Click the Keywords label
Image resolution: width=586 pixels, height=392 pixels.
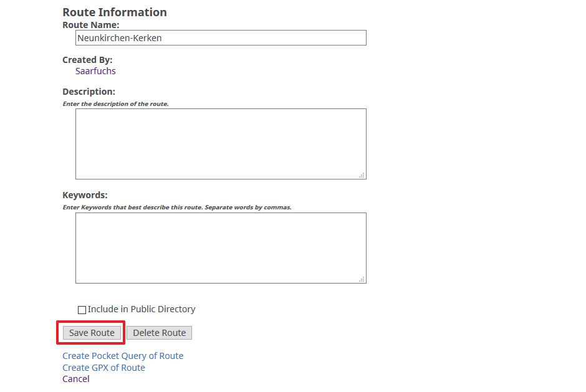tap(85, 195)
